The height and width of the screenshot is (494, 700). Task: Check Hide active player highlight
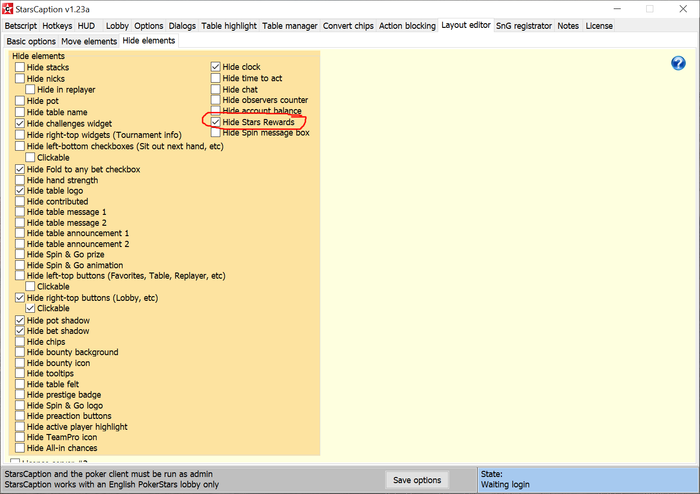(x=20, y=427)
